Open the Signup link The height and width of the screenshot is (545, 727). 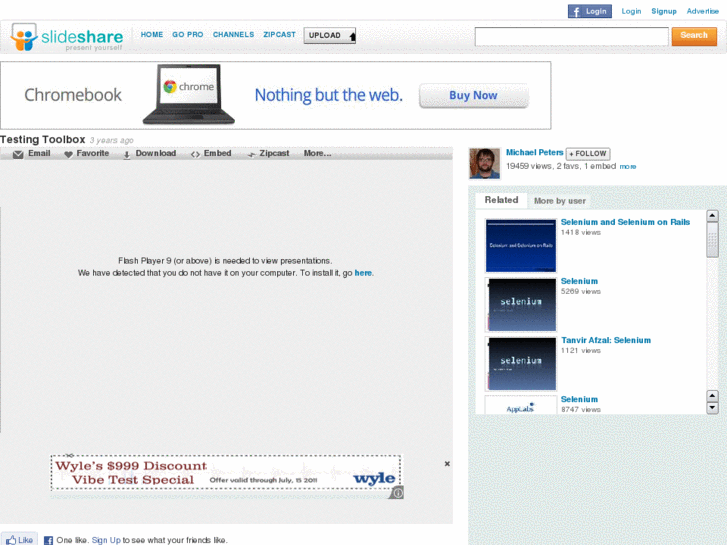coord(663,11)
